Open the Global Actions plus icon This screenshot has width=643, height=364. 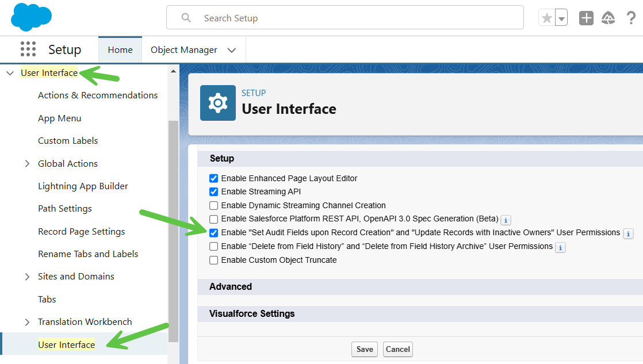point(586,18)
